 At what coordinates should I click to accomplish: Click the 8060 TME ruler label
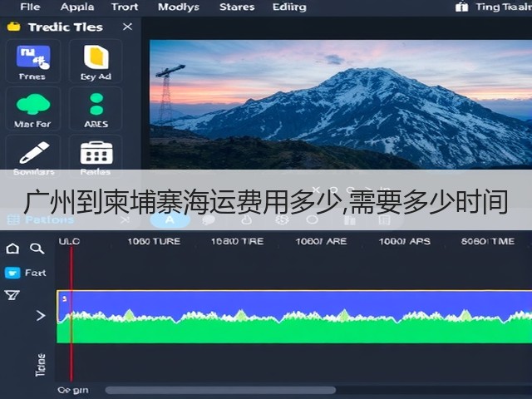point(488,241)
